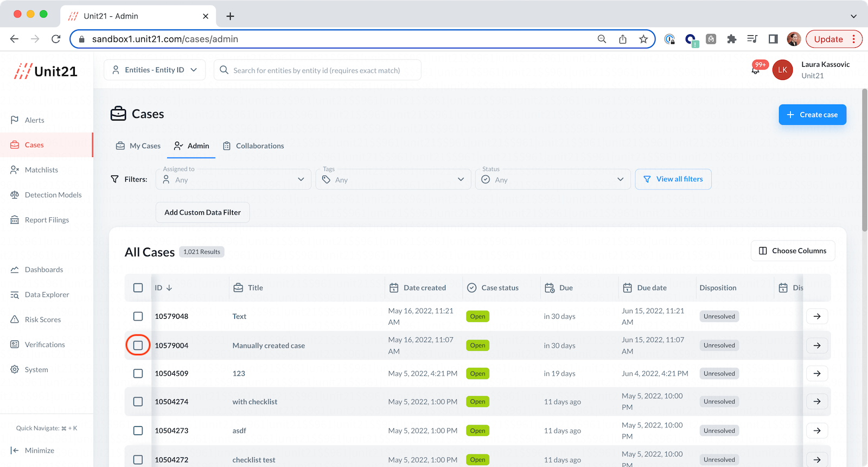Open the Entities - Entity ID dropdown
The height and width of the screenshot is (467, 868).
tap(155, 70)
